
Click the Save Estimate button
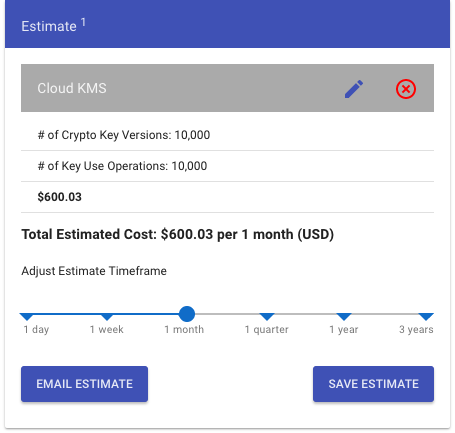pyautogui.click(x=373, y=384)
